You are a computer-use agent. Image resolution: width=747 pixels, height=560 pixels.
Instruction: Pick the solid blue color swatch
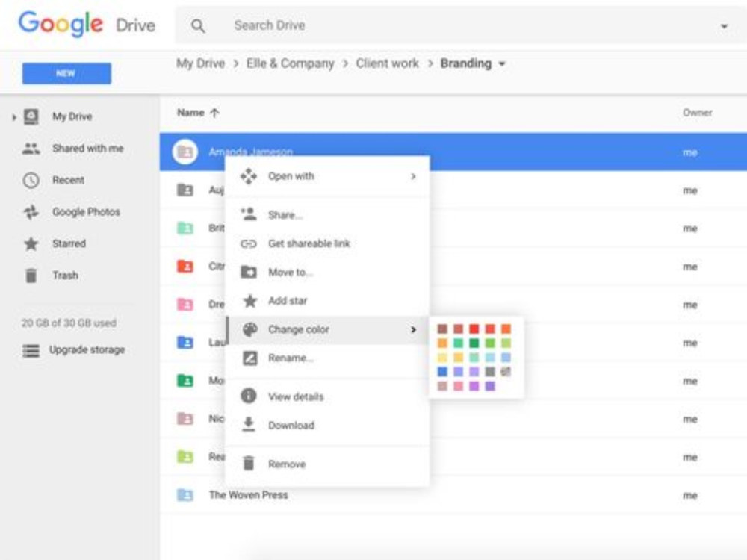coord(442,371)
